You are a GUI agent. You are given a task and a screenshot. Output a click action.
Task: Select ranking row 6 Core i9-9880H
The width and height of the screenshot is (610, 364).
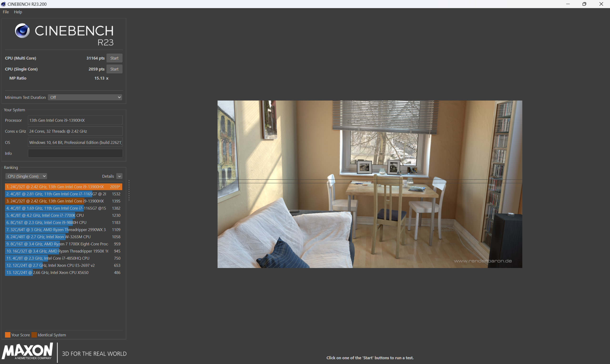[64, 222]
